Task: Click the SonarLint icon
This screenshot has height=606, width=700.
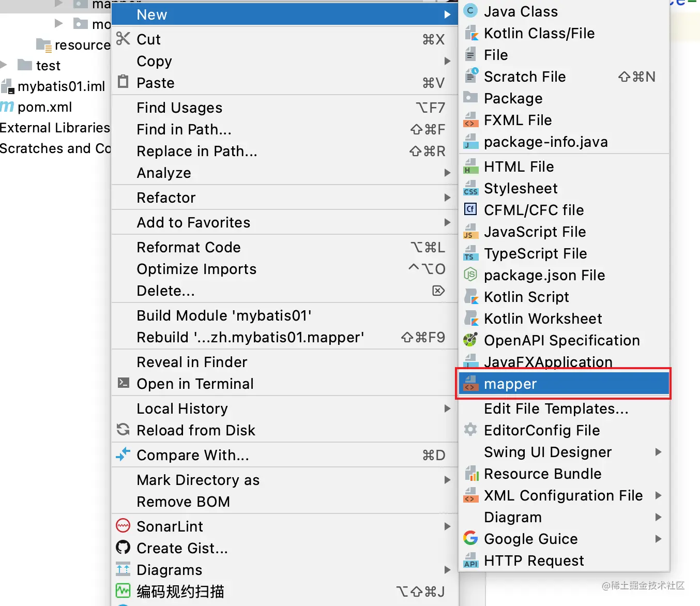Action: (x=123, y=526)
